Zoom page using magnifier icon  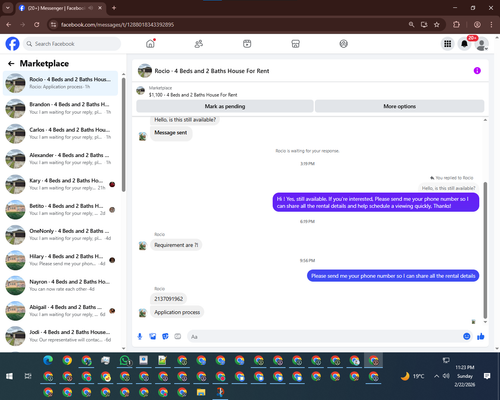coord(411,25)
